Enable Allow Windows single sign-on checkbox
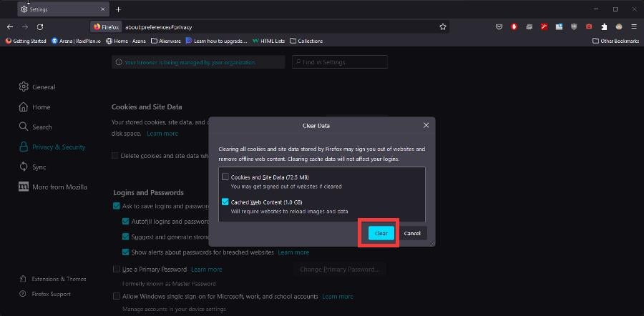 click(x=117, y=296)
